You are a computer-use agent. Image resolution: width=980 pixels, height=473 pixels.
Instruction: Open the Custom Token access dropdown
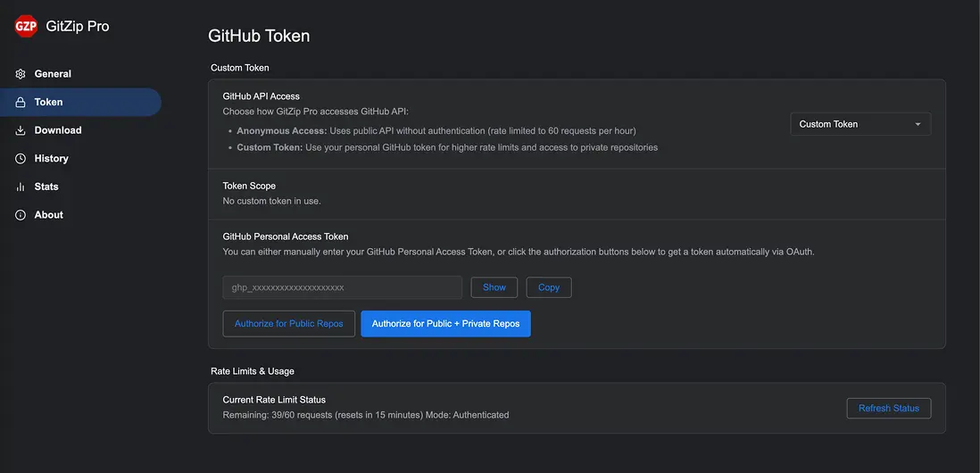[860, 124]
